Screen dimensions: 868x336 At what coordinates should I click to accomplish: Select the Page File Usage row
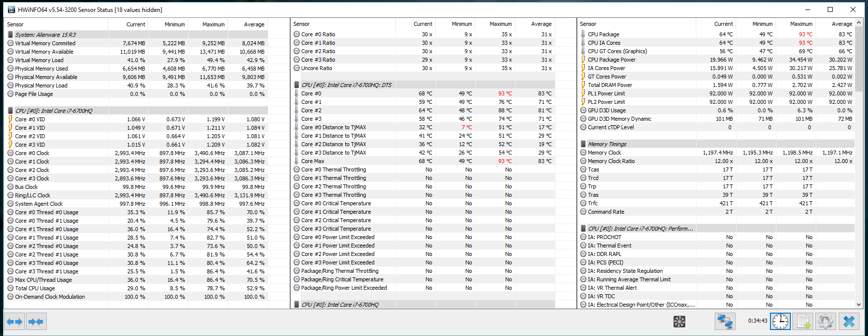pos(136,94)
